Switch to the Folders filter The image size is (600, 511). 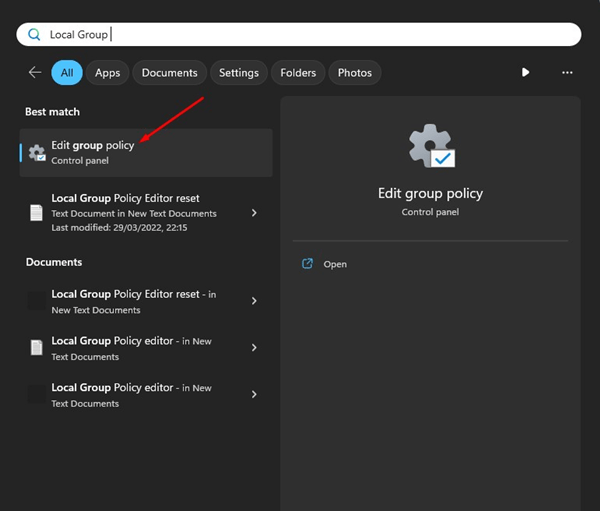coord(298,73)
